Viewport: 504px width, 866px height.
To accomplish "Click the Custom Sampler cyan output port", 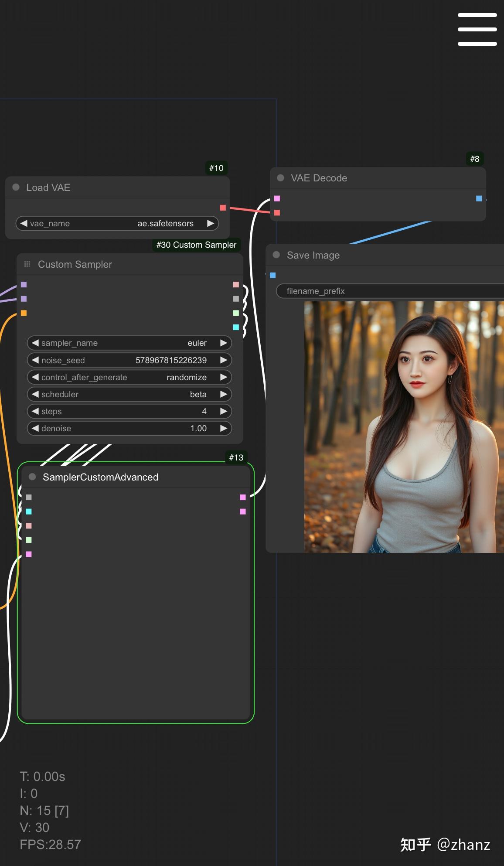I will point(236,327).
